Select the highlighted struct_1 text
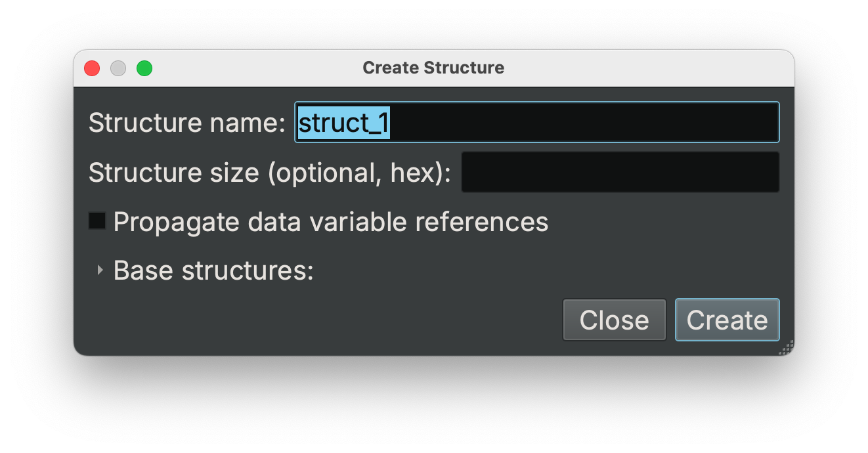This screenshot has width=868, height=453. pyautogui.click(x=343, y=122)
